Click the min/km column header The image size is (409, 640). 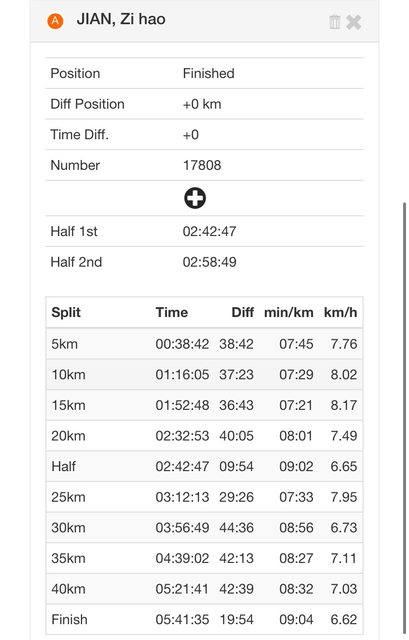coord(289,312)
